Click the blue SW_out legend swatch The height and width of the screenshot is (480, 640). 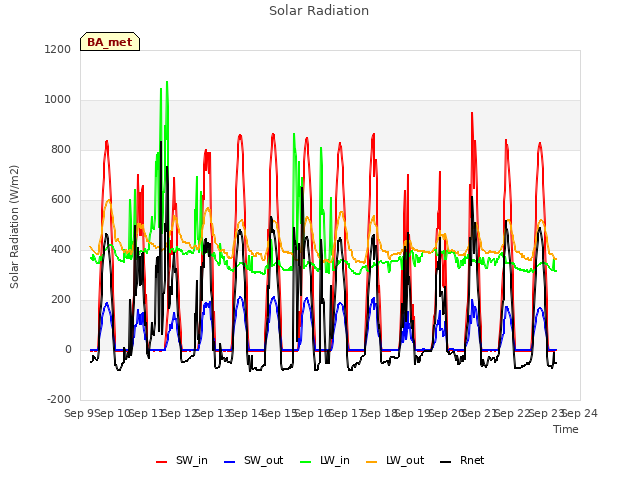tap(230, 462)
